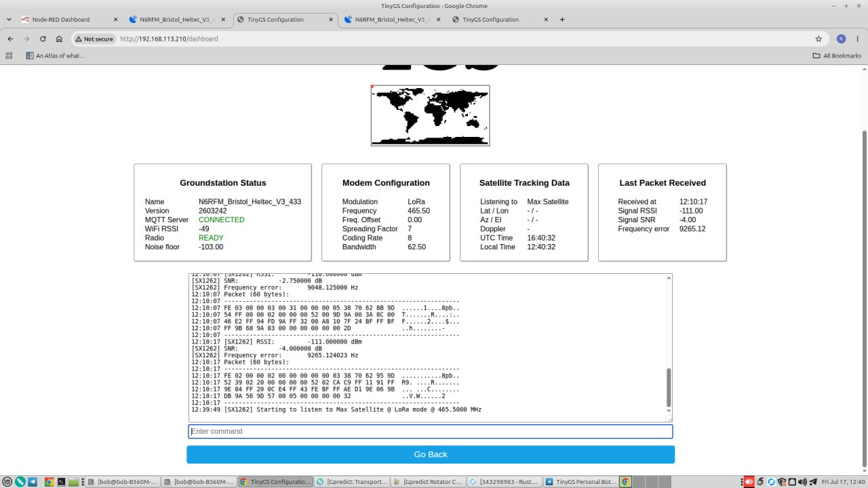Open the teal taskbar launcher icon
The width and height of the screenshot is (868, 488).
tap(20, 482)
